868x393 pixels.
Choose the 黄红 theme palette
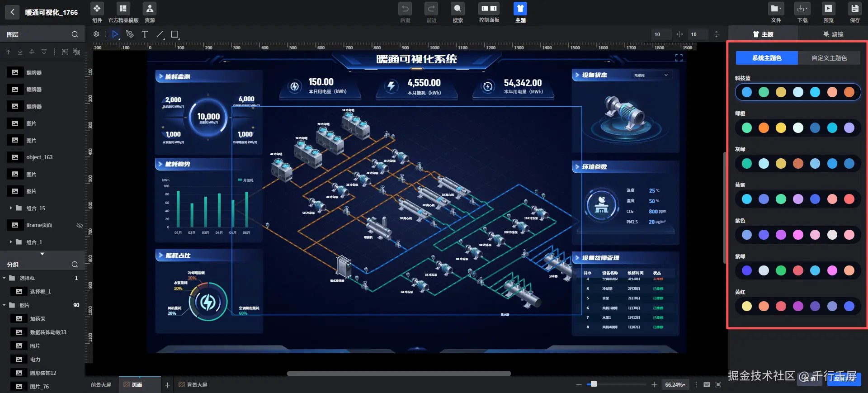(x=798, y=306)
